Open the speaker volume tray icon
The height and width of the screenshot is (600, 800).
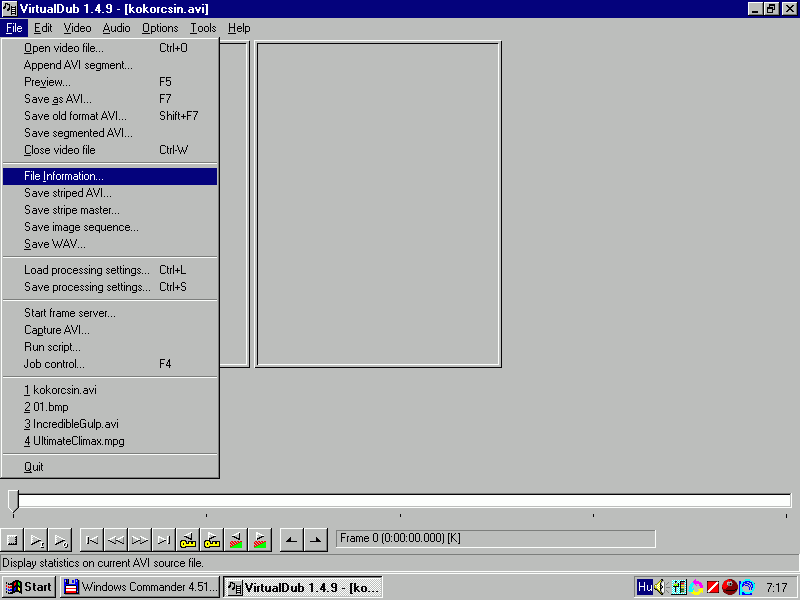coord(660,587)
